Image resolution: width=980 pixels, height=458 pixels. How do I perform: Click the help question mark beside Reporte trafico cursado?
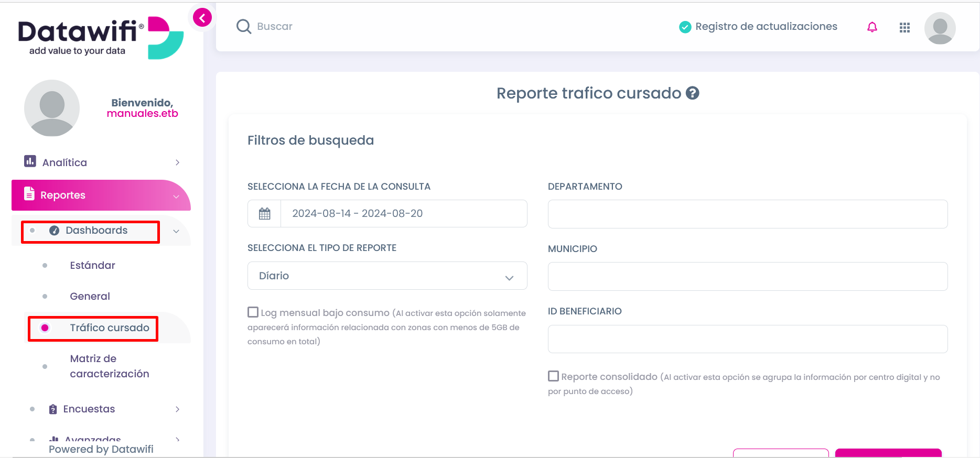tap(693, 93)
